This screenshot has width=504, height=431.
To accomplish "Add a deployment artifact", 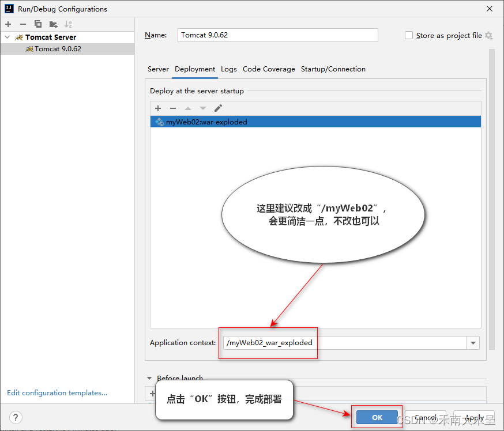I will 157,108.
